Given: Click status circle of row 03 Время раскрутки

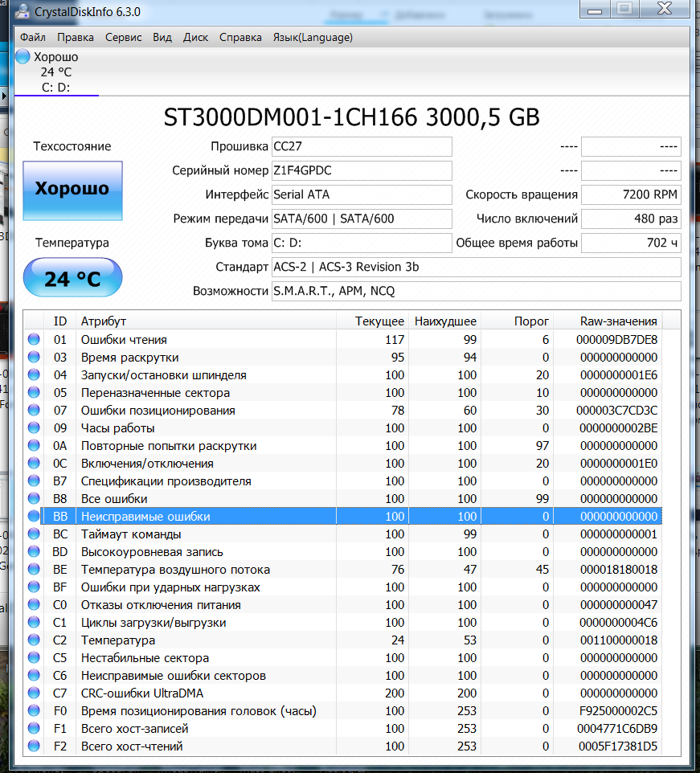Looking at the screenshot, I should click(x=34, y=357).
